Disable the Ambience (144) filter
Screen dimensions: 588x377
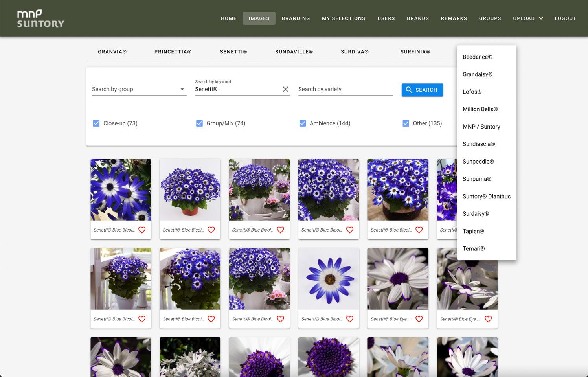click(303, 123)
